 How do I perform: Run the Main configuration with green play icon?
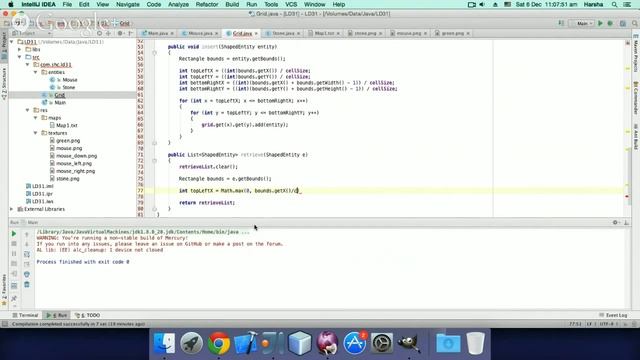[600, 23]
